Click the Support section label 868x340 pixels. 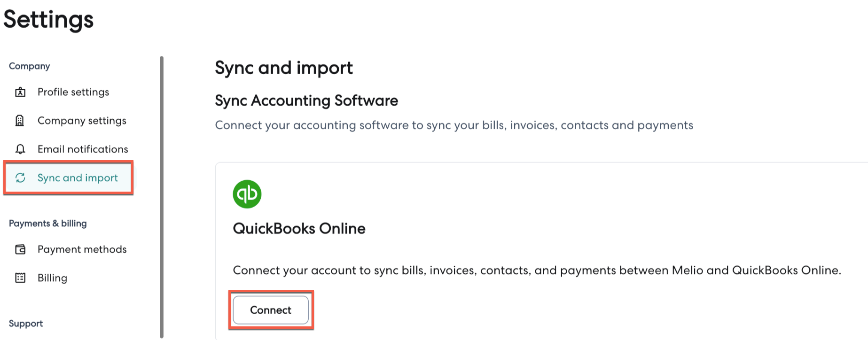click(x=26, y=324)
